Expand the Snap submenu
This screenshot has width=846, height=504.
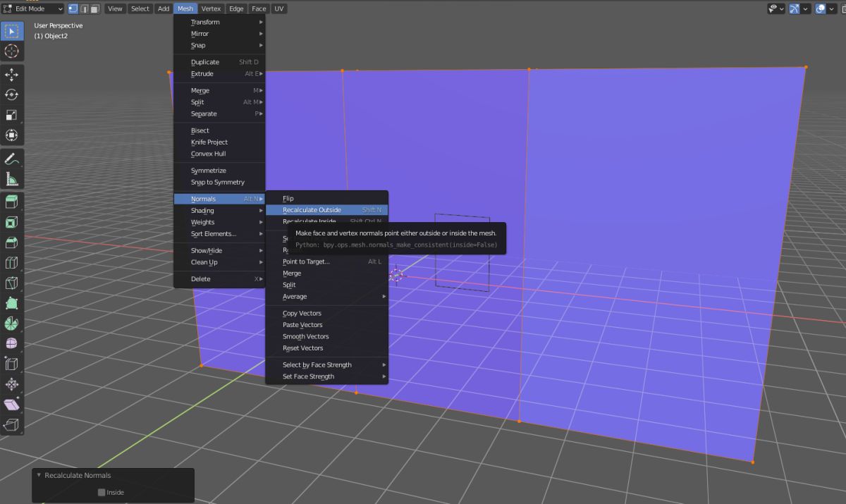tap(219, 45)
